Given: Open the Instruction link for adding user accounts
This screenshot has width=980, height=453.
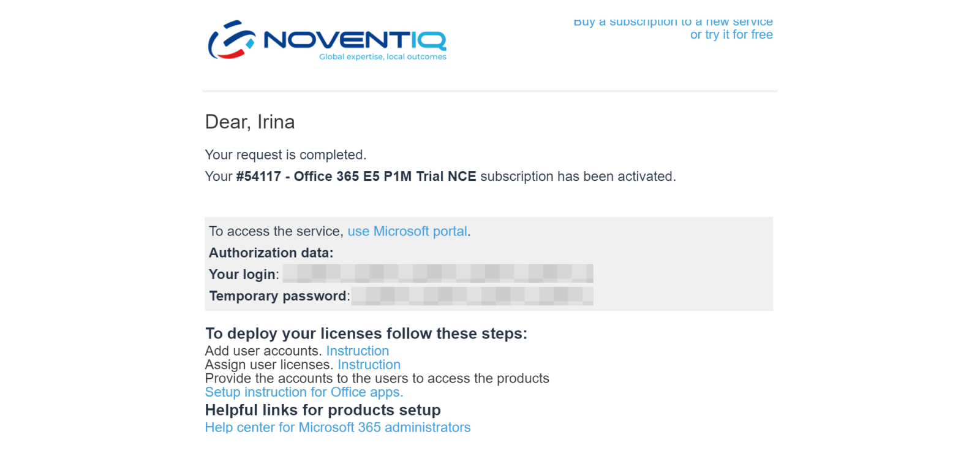Looking at the screenshot, I should [357, 351].
